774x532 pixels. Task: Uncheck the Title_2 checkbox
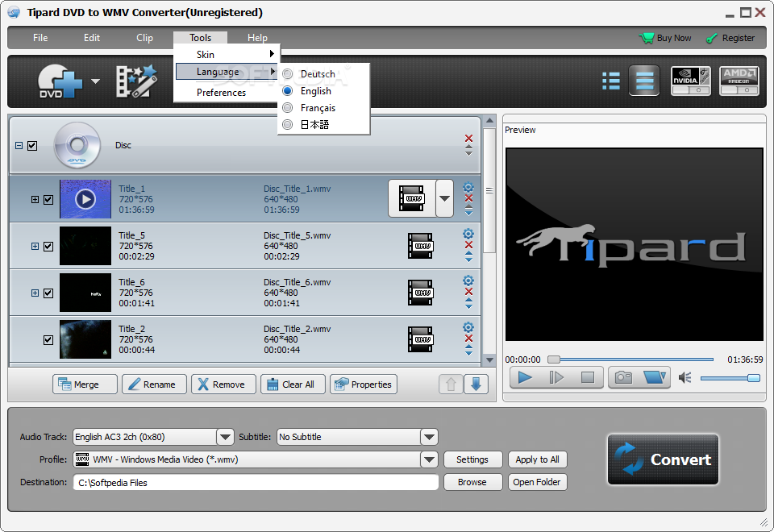point(48,340)
